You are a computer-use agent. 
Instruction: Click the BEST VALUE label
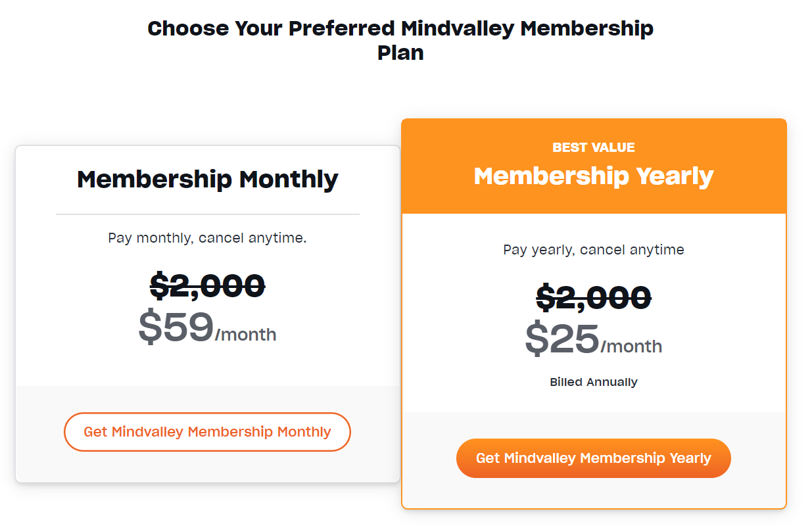tap(593, 147)
